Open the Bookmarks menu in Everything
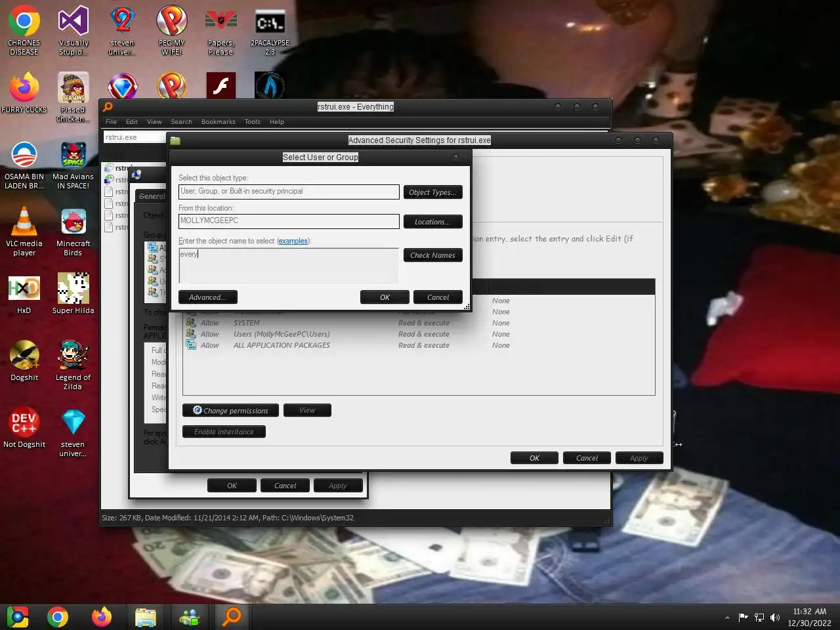The height and width of the screenshot is (630, 840). 219,122
